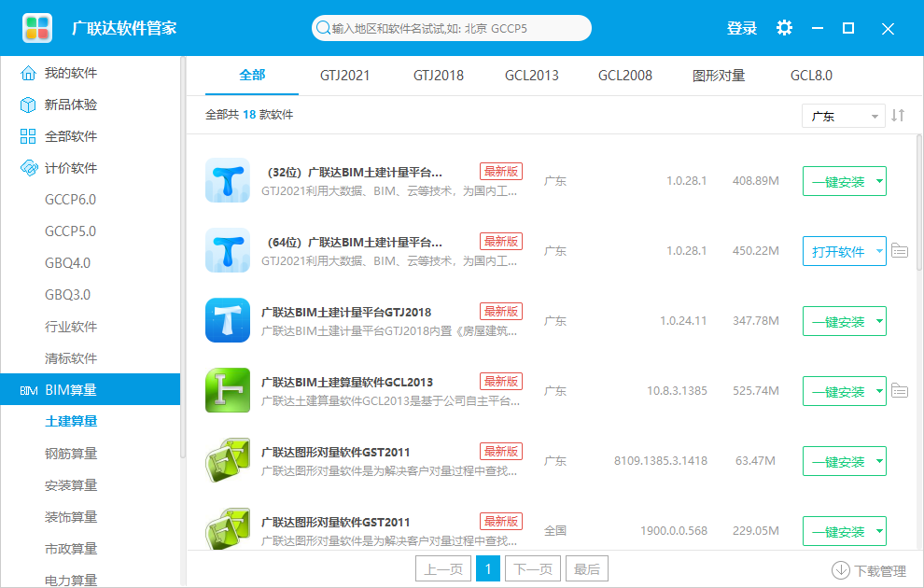Click the GCL2013 green software icon

[228, 391]
